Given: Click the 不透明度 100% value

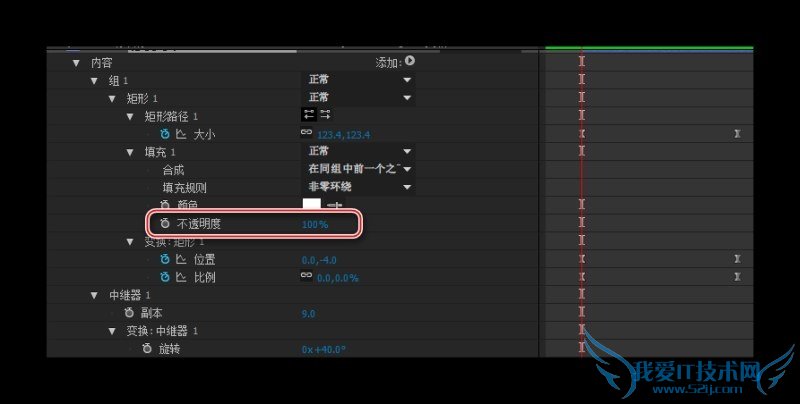Looking at the screenshot, I should click(x=315, y=224).
